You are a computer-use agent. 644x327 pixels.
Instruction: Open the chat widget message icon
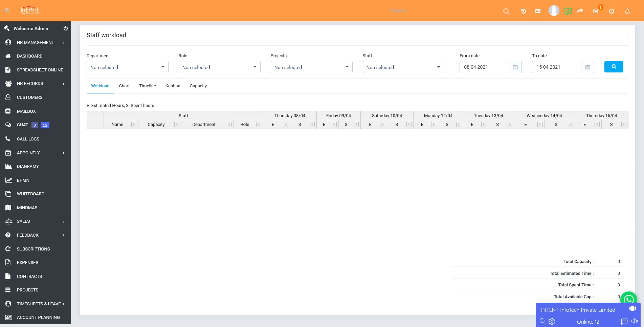[x=624, y=321]
